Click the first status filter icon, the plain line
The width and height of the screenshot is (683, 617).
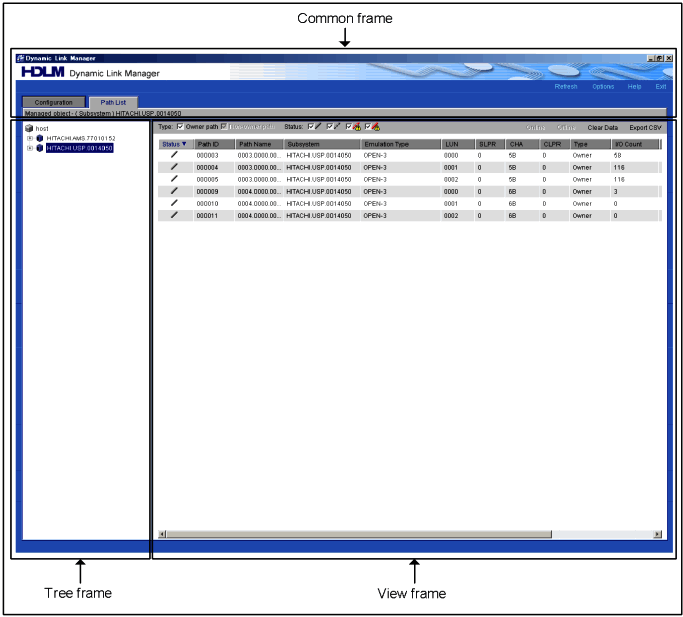[x=318, y=126]
